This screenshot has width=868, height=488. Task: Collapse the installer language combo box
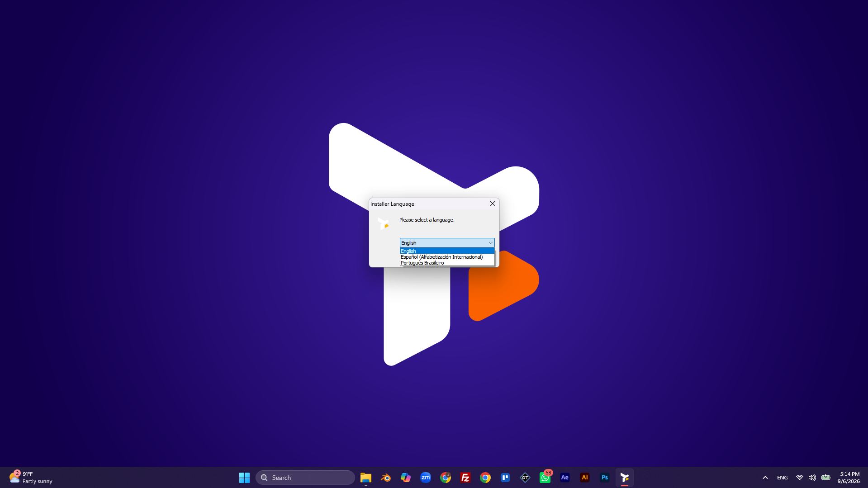coord(490,243)
